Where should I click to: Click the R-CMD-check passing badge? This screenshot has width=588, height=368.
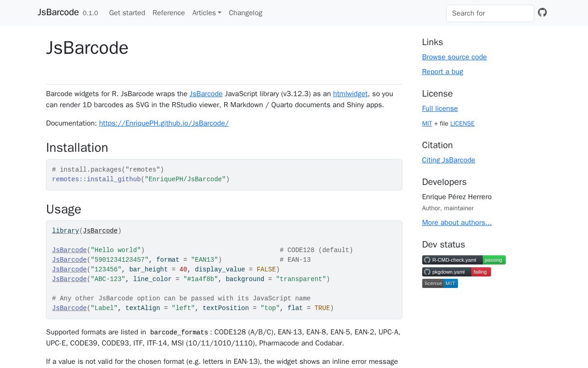click(x=464, y=260)
